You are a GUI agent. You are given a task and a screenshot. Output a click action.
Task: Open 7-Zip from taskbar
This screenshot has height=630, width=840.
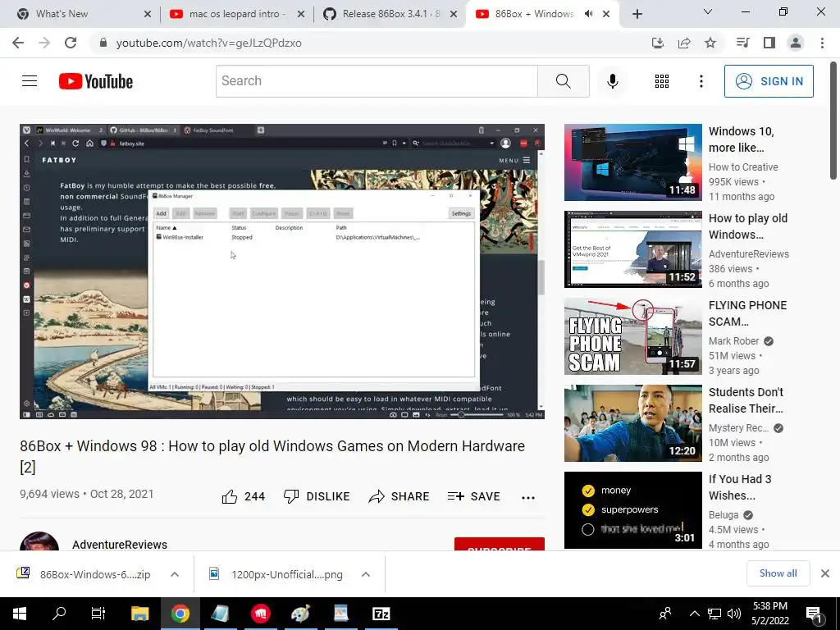tap(381, 614)
